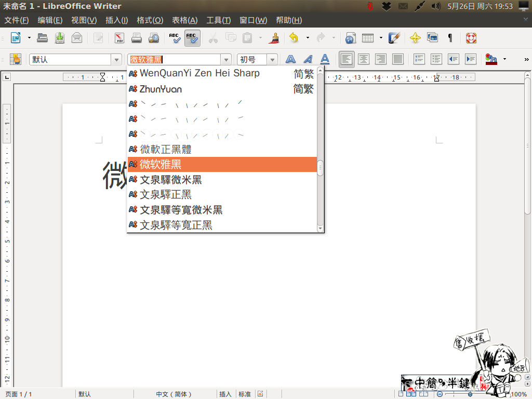
Task: Choose the 文泉驛微米黑 font
Action: coord(222,179)
